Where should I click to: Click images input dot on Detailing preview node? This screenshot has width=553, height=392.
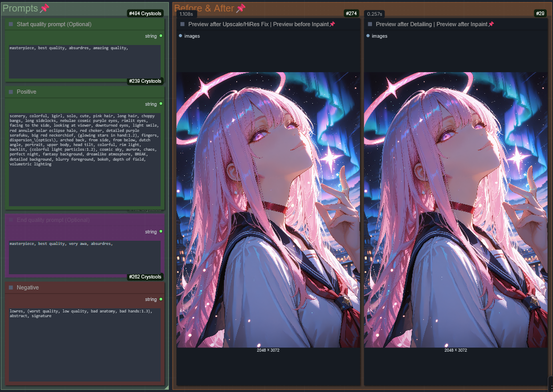coord(368,36)
